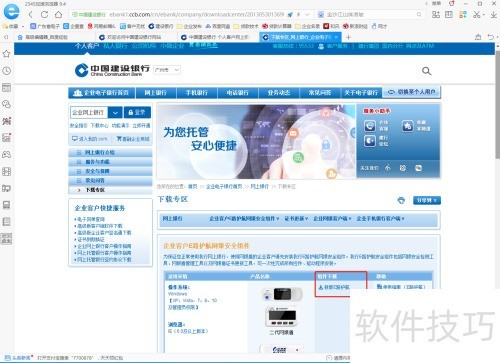The image size is (500, 363).
Task: Click the banner 为您托管 安心便捷 image
Action: tap(257, 142)
